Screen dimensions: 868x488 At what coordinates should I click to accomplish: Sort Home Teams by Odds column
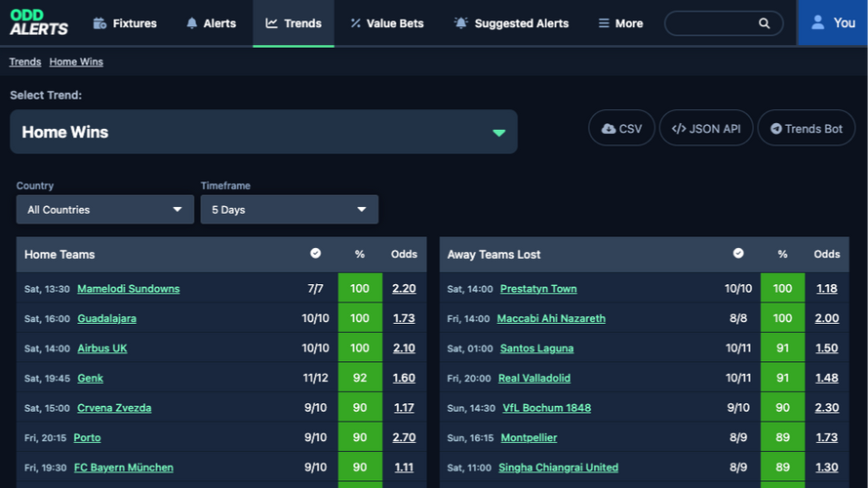click(404, 254)
